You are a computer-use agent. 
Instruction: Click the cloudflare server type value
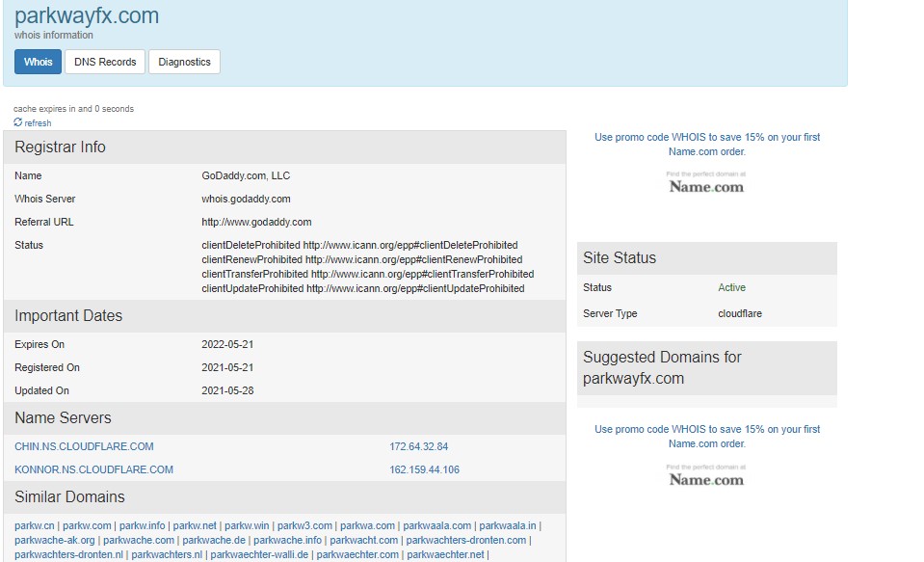[740, 313]
